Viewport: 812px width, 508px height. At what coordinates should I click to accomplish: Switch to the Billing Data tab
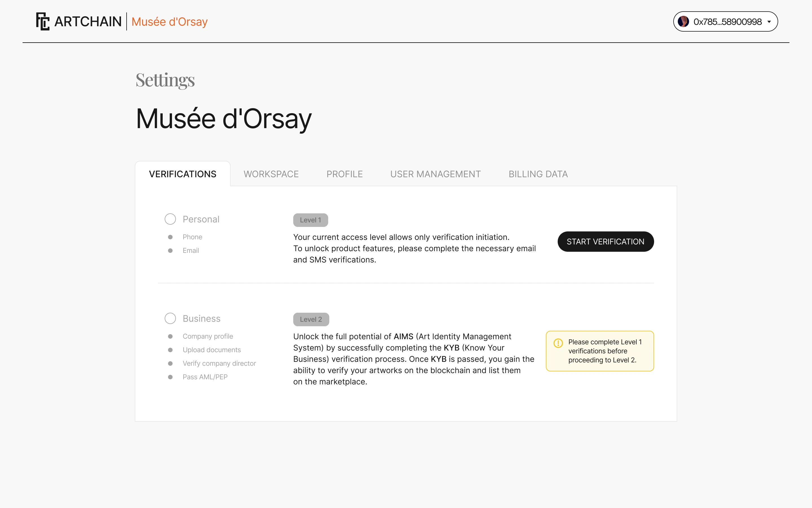click(x=538, y=174)
